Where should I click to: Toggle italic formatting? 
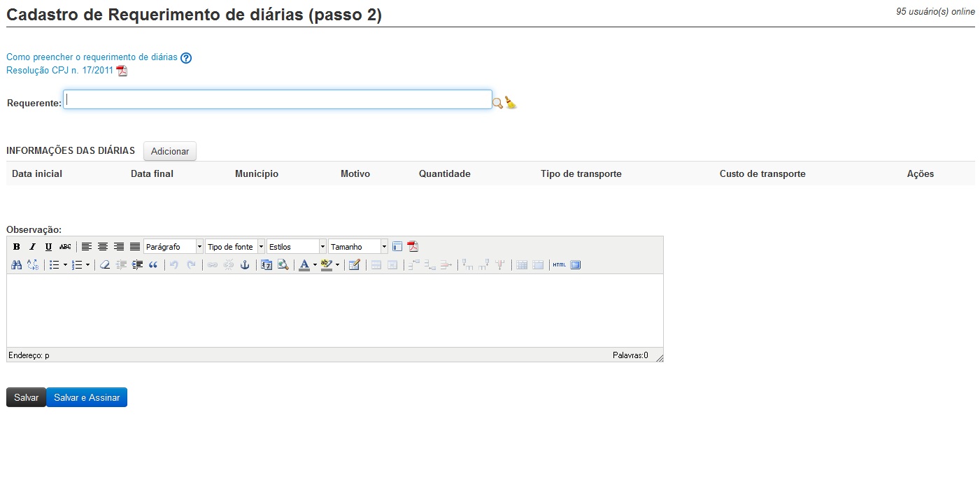pyautogui.click(x=32, y=247)
